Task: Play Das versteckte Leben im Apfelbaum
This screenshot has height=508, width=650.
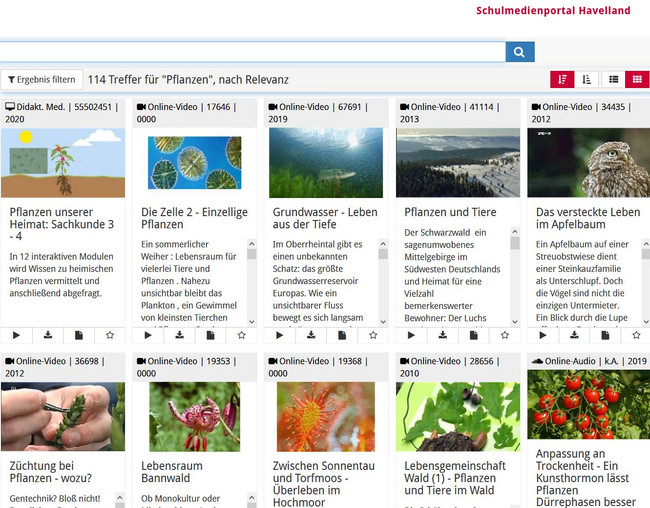Action: point(543,336)
